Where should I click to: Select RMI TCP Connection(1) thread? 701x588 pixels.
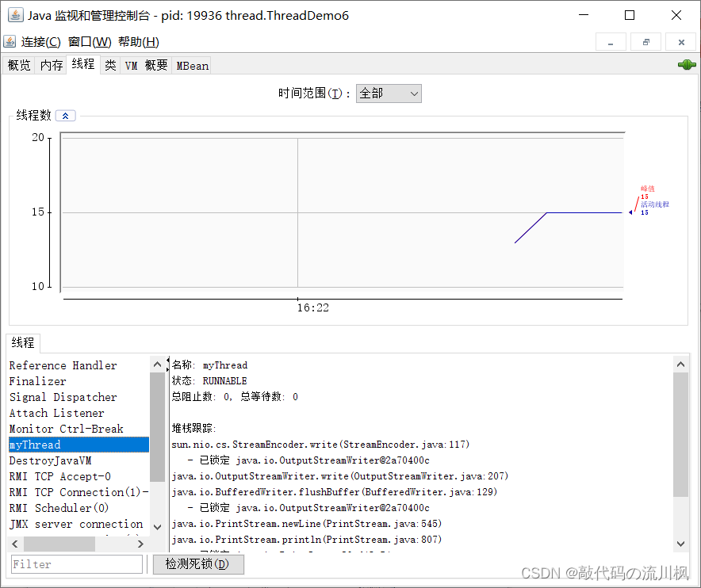pos(79,492)
